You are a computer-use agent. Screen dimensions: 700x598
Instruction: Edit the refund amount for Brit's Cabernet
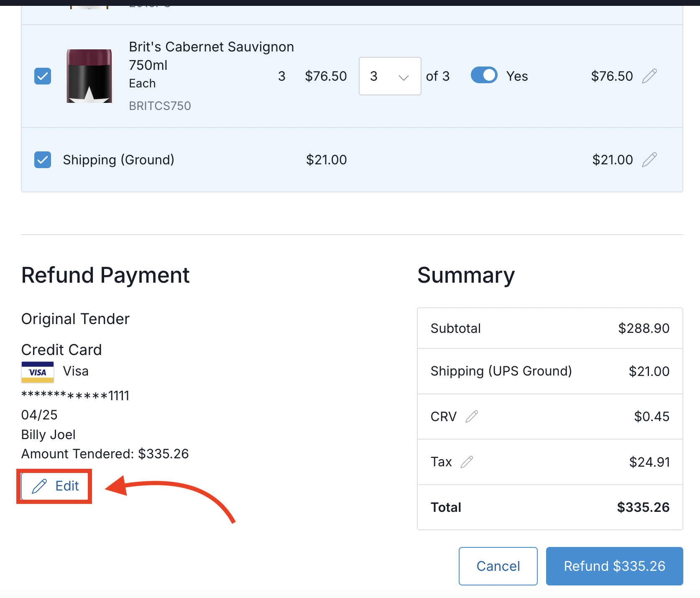pyautogui.click(x=649, y=76)
